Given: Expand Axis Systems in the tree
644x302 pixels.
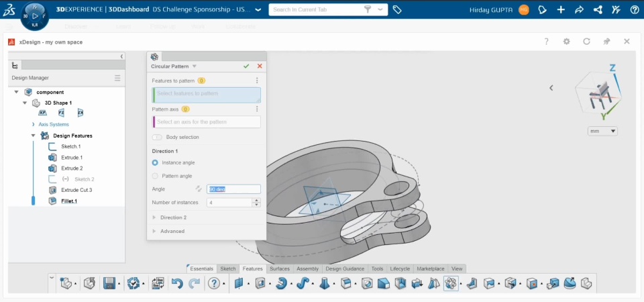Looking at the screenshot, I should point(34,124).
